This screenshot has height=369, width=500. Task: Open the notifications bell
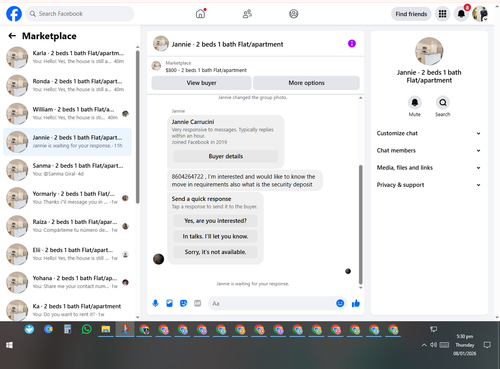pos(461,14)
